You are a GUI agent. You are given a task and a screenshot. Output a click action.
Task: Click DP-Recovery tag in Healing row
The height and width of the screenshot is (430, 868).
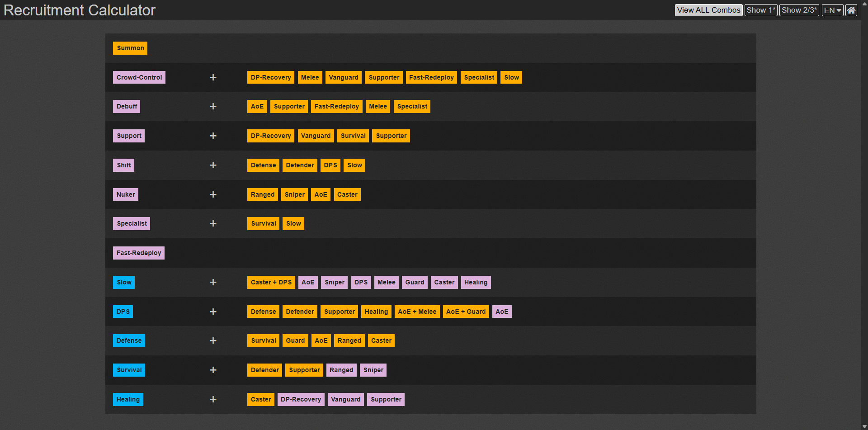point(301,399)
